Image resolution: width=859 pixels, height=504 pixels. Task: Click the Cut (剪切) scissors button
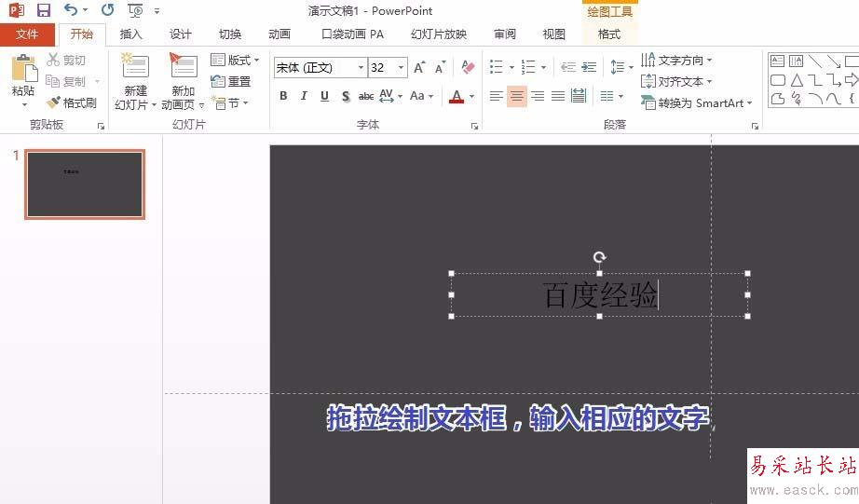click(66, 60)
